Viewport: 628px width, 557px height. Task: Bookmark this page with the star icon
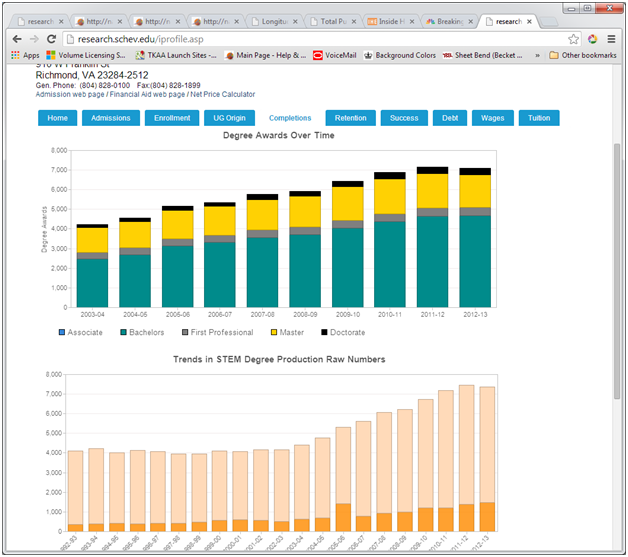[x=574, y=39]
